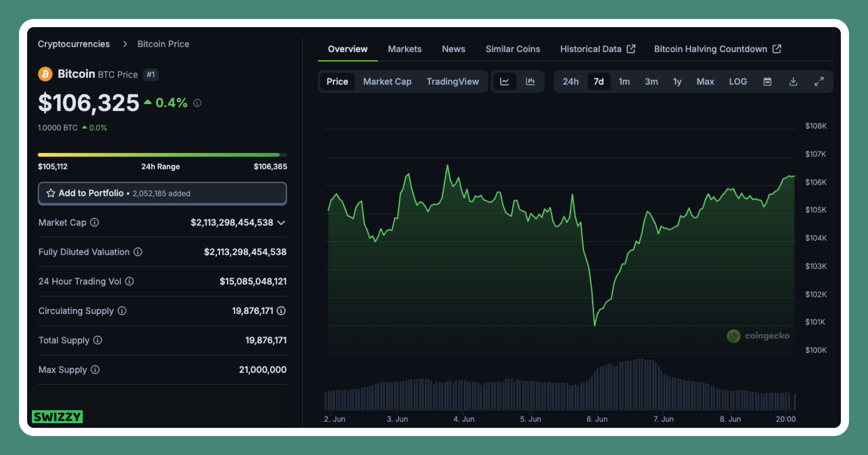Toggle LOG scale on chart

click(738, 82)
